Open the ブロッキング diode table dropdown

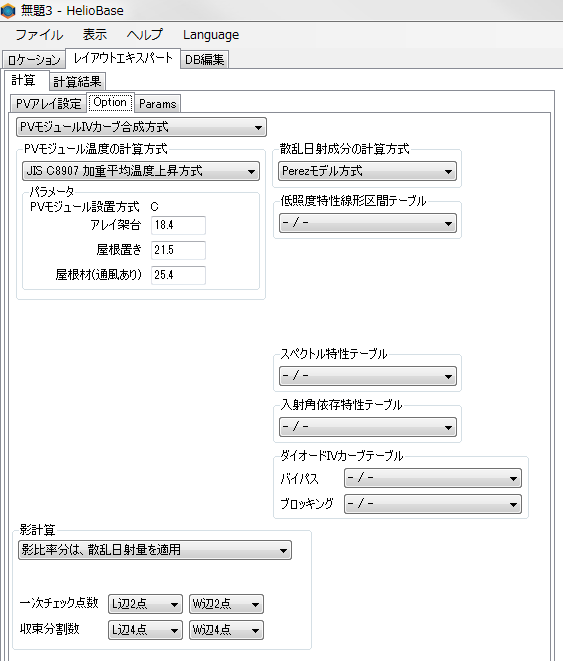(x=433, y=504)
